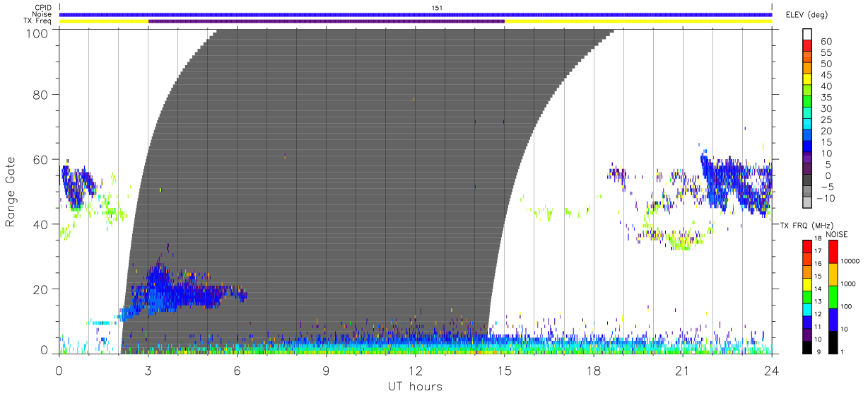This screenshot has height=401, width=868.
Task: Click the 20 tick on Range Gate axis
Action: [x=42, y=289]
